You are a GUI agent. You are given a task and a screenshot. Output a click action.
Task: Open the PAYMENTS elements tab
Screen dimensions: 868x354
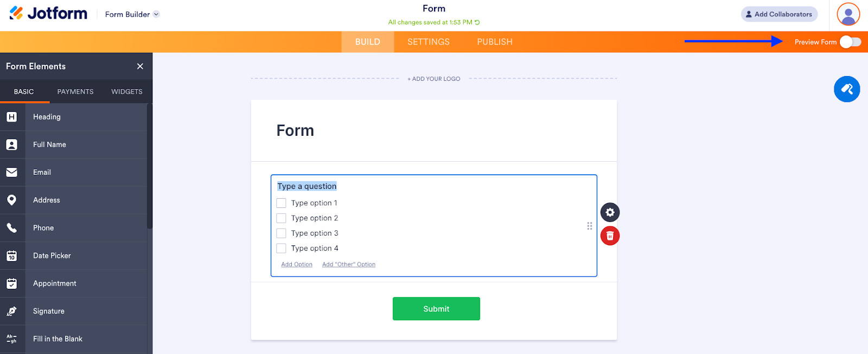click(75, 92)
